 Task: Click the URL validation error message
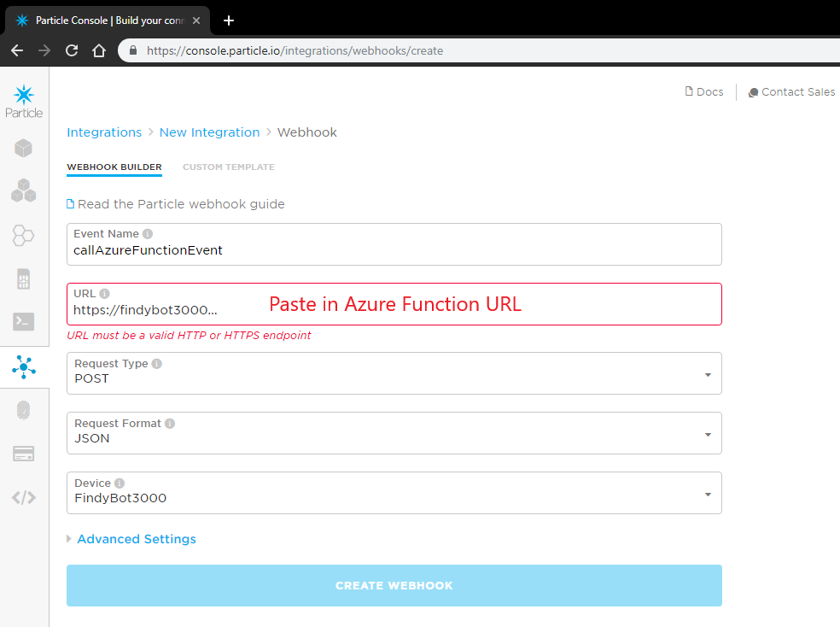coord(190,336)
